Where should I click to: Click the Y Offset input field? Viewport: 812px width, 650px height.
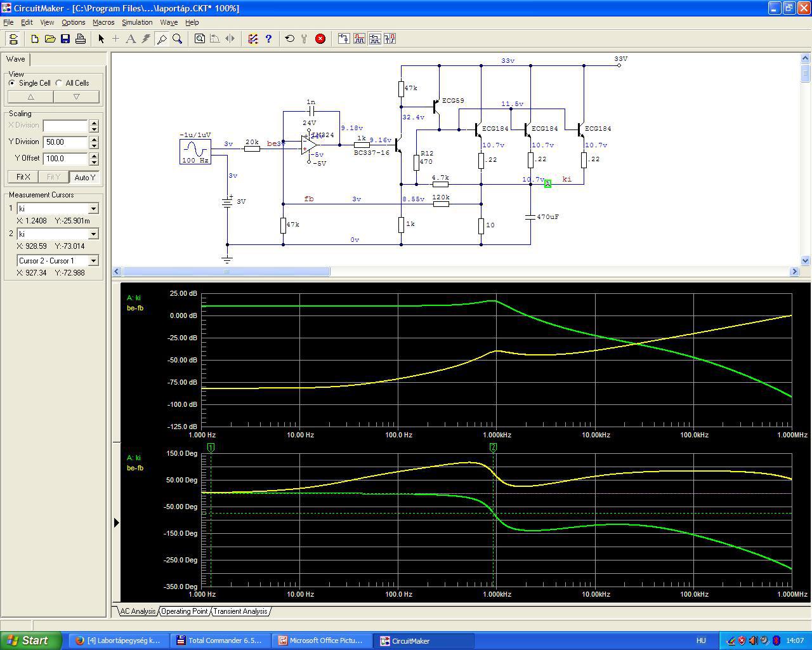point(65,159)
